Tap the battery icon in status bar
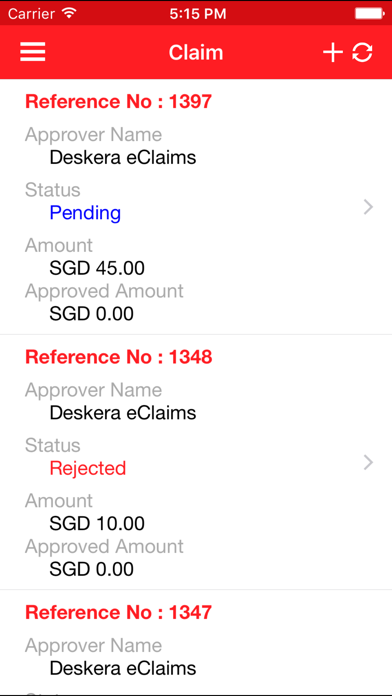This screenshot has height=696, width=392. (x=369, y=13)
